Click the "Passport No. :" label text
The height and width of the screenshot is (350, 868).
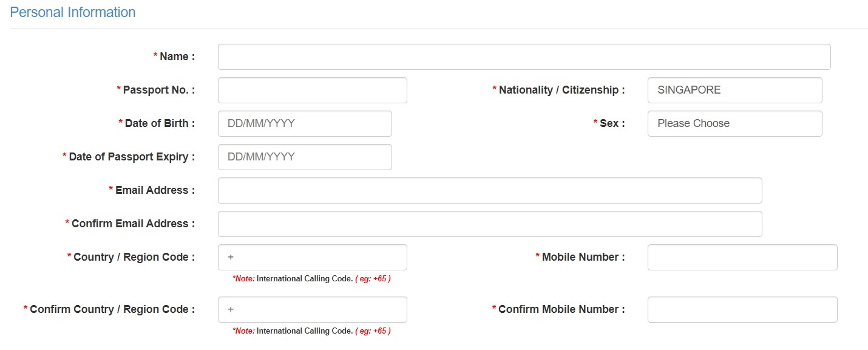tap(158, 90)
